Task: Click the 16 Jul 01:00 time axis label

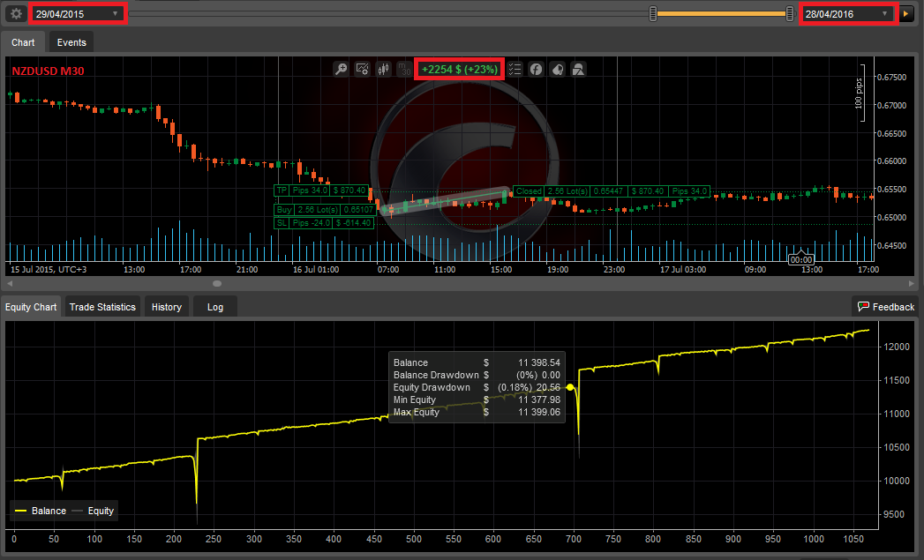Action: coord(316,270)
